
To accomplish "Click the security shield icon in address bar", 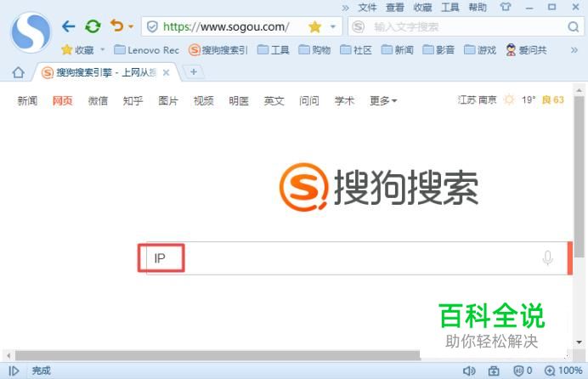I will pos(152,26).
